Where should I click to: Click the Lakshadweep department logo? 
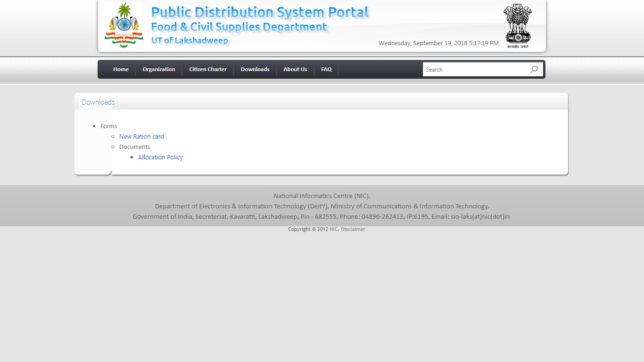123,25
